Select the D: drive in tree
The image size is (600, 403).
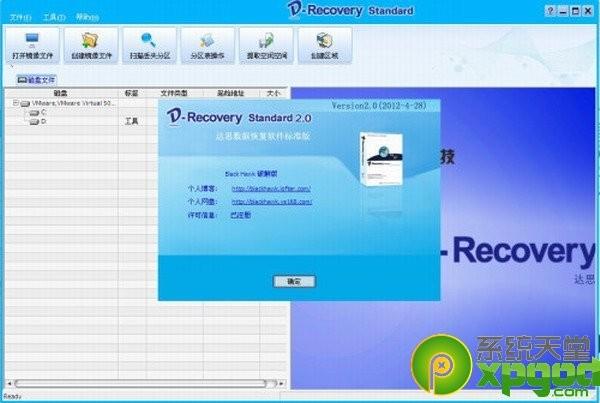coord(38,122)
